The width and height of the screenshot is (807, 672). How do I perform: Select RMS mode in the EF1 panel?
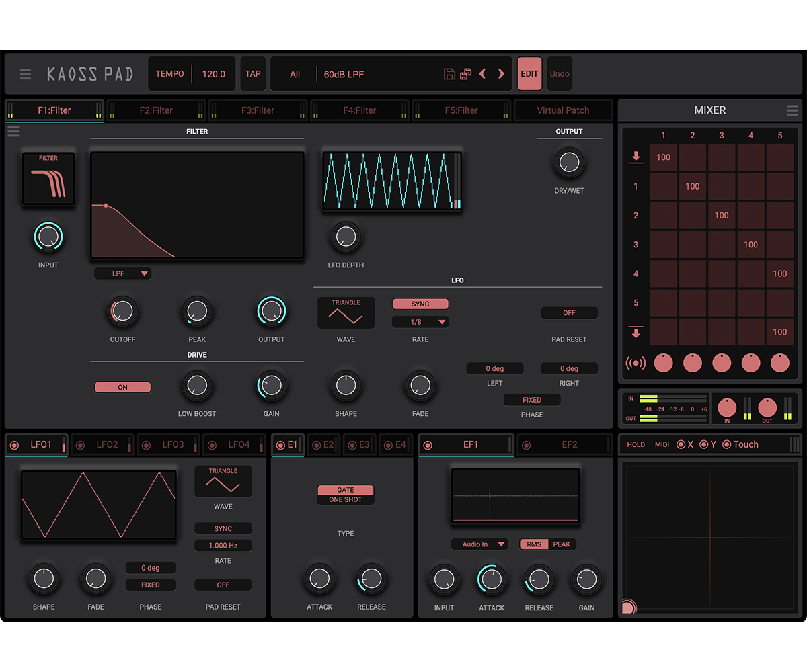pos(534,544)
